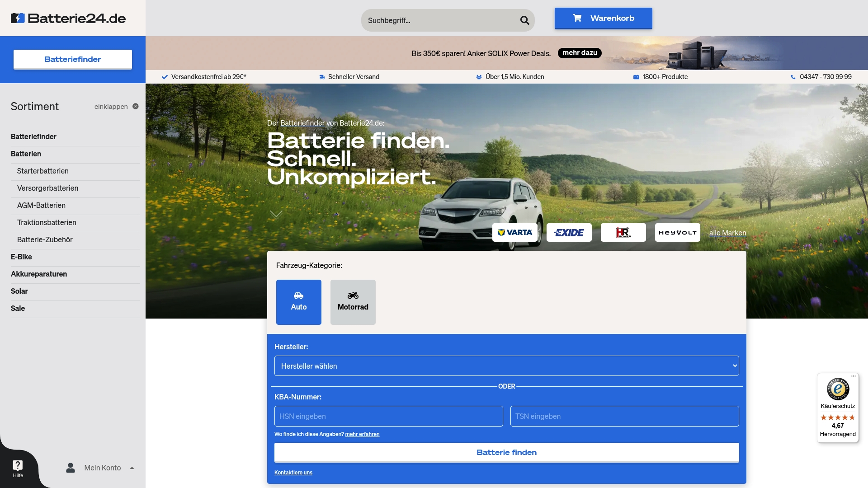Open the Solar category in sidebar

point(19,291)
